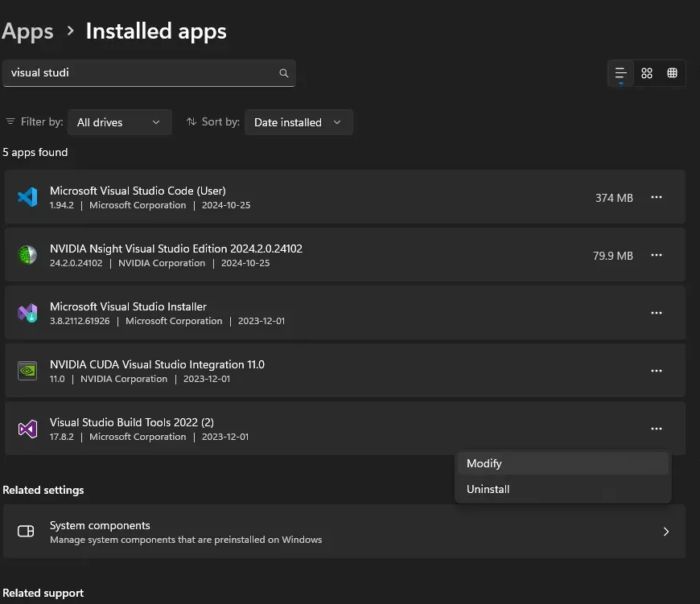Open more options for NVIDIA Nsight

pyautogui.click(x=657, y=255)
